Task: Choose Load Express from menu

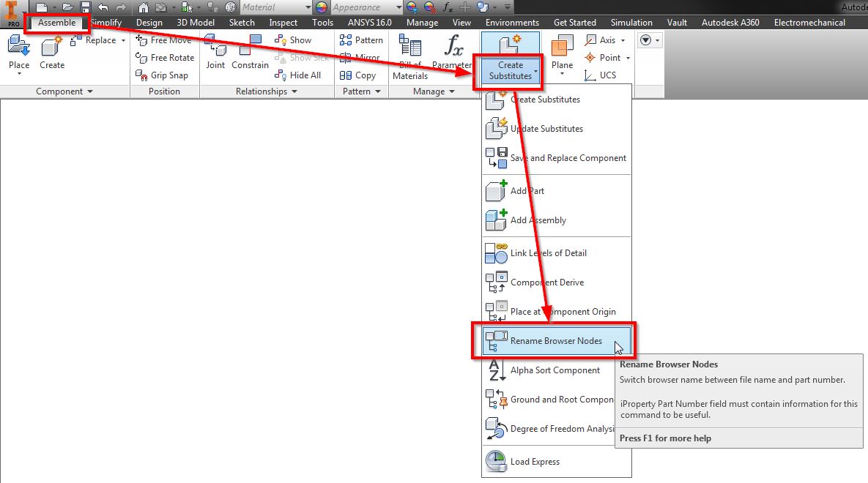Action: point(557,462)
